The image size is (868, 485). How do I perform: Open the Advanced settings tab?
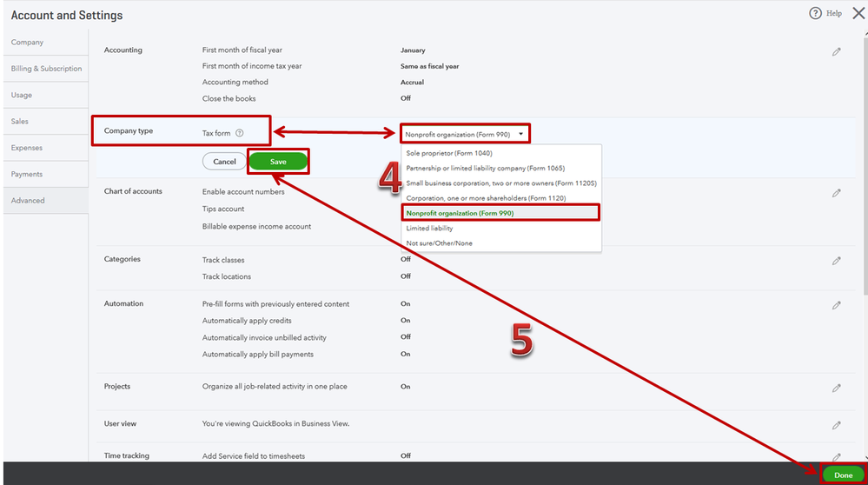(45, 201)
